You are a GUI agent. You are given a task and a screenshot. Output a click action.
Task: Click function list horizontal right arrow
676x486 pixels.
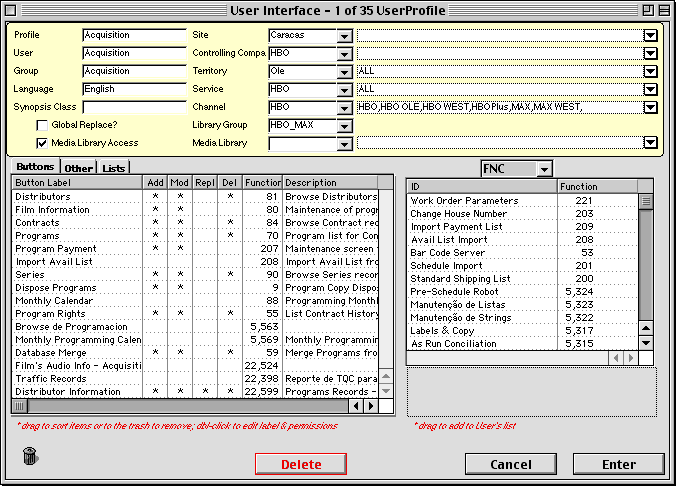coord(631,357)
